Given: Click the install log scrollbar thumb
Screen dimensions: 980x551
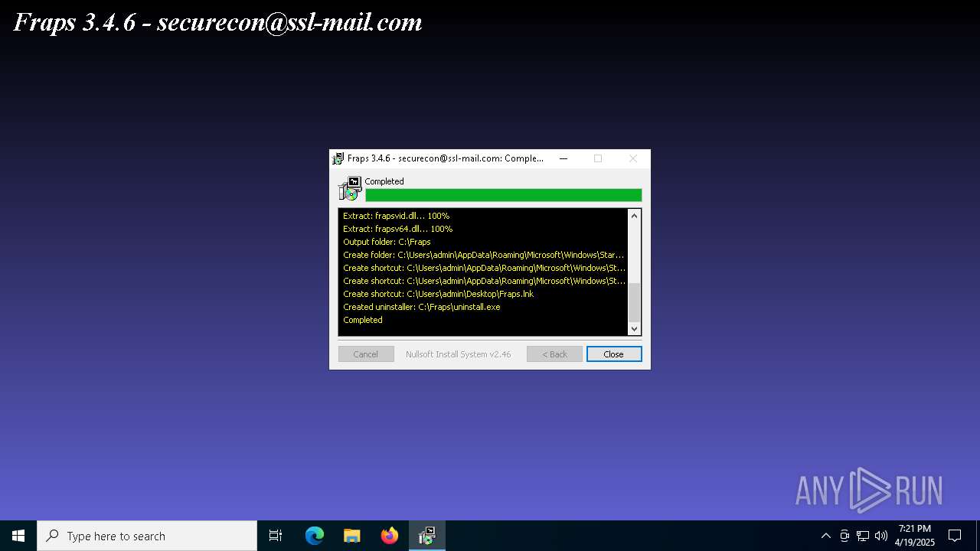Looking at the screenshot, I should [x=634, y=302].
